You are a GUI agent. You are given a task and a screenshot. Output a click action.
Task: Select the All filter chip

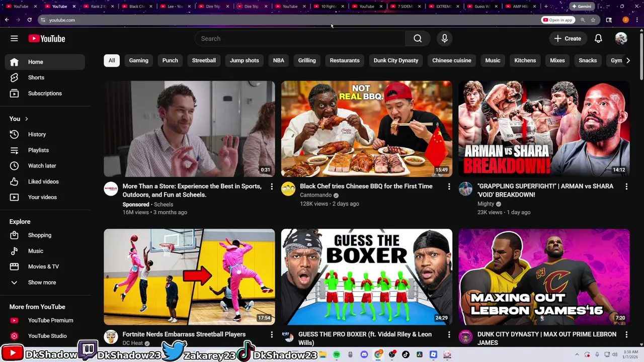112,60
